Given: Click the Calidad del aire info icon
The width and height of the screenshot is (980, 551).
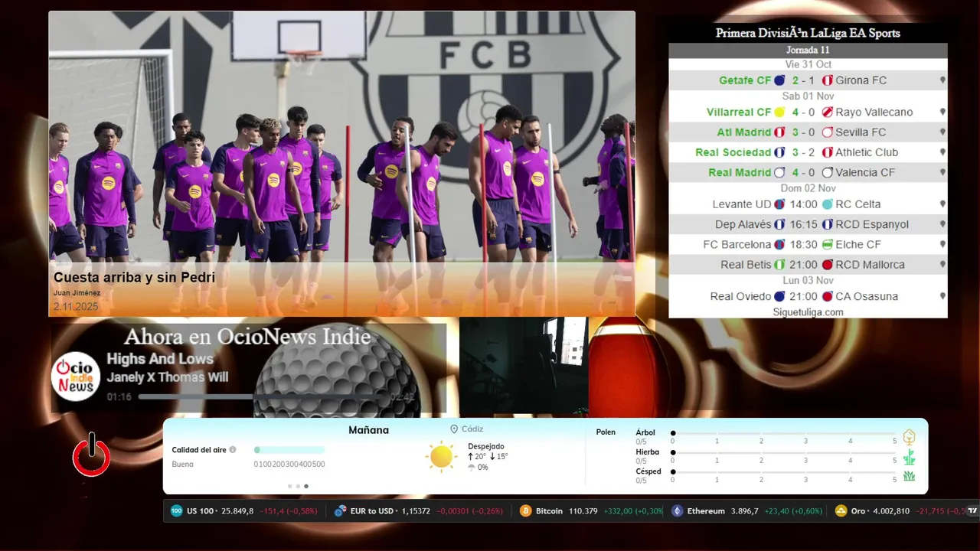Looking at the screenshot, I should click(x=233, y=450).
